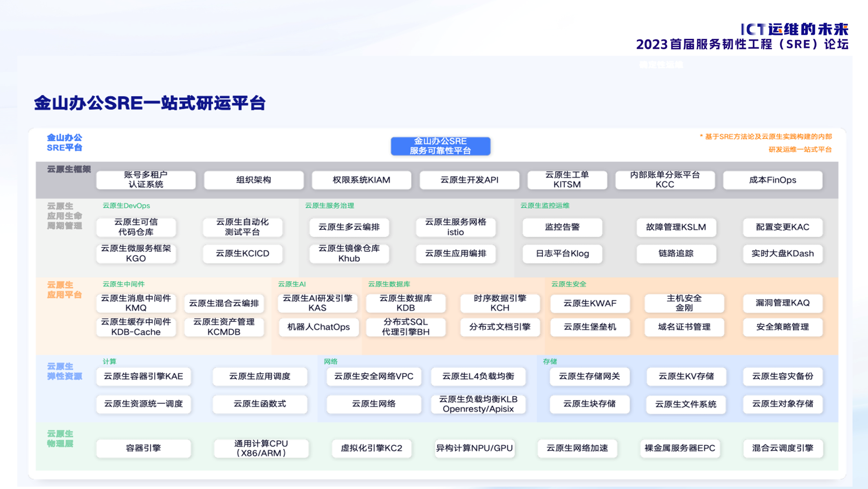This screenshot has height=489, width=868.
Task: Open the 安全策略管理 box
Action: [783, 327]
